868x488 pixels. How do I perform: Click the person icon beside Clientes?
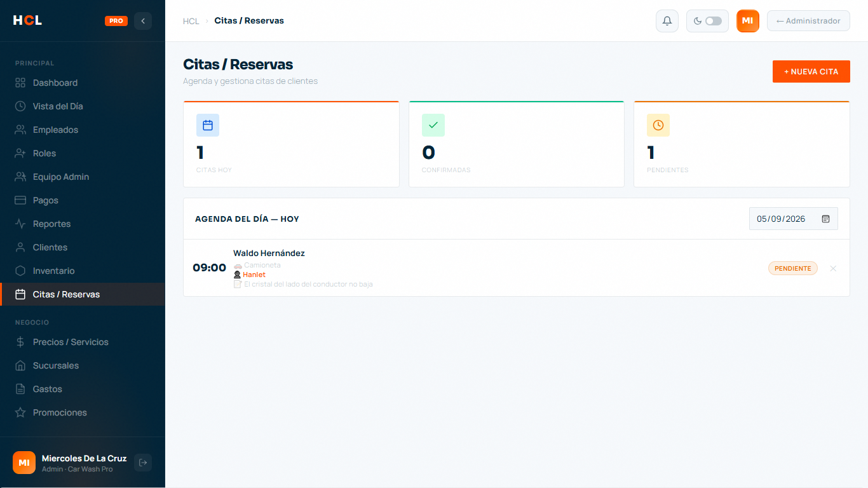(x=20, y=247)
